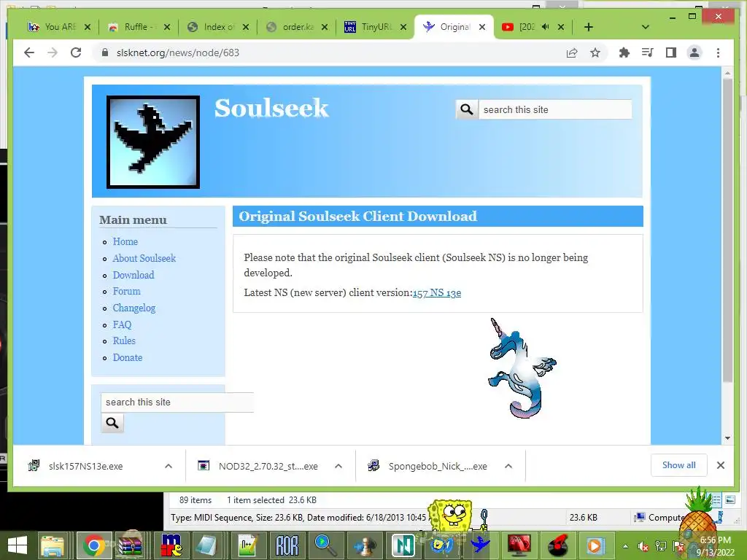The height and width of the screenshot is (560, 747).
Task: Click the sidebar search magnifier button
Action: coord(112,423)
